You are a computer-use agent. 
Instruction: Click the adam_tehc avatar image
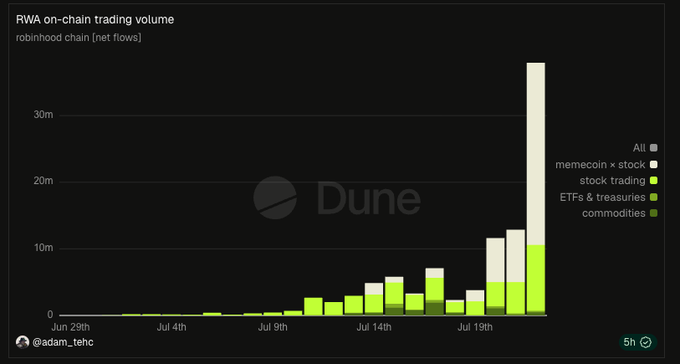[23, 342]
